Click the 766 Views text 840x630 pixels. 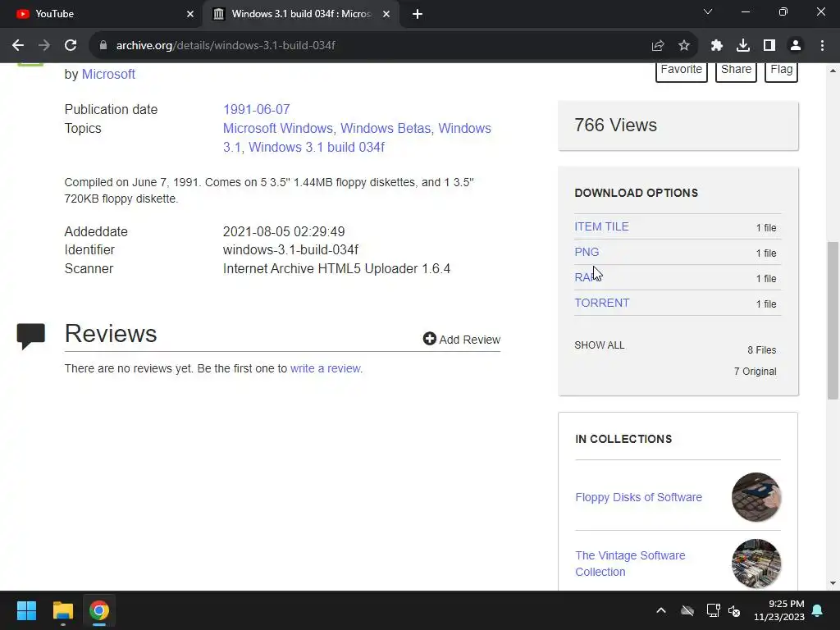click(615, 126)
